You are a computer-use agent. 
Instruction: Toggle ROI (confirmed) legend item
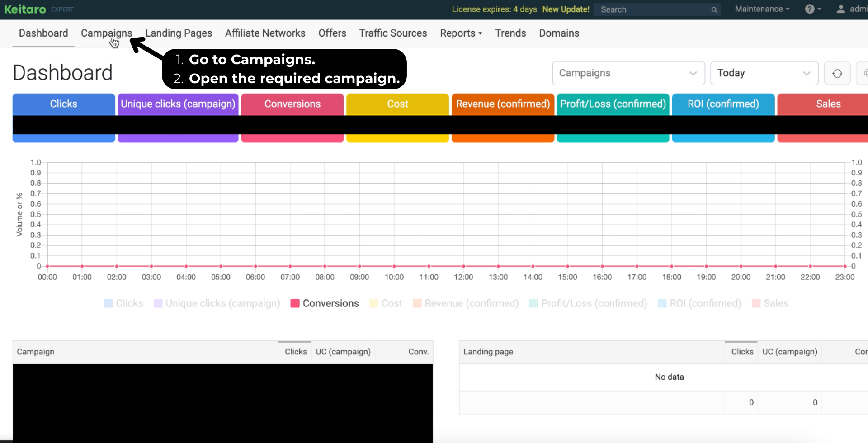pos(699,303)
